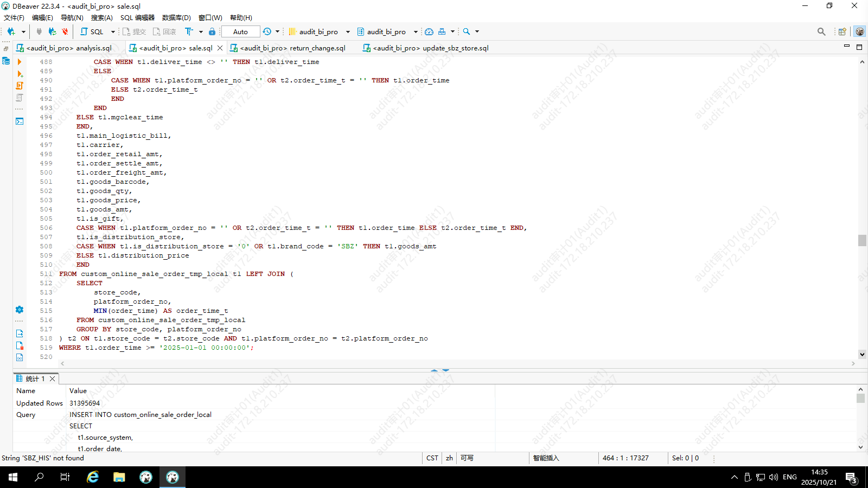Open SQL terminal console icon in sidebar
The height and width of the screenshot is (488, 868).
pos(20,121)
